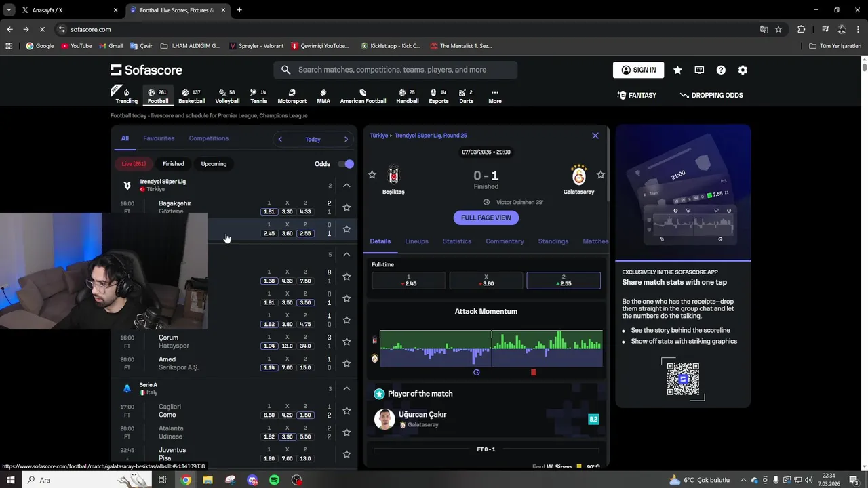Viewport: 868px width, 488px height.
Task: Open Windows Start menu
Action: (10, 480)
